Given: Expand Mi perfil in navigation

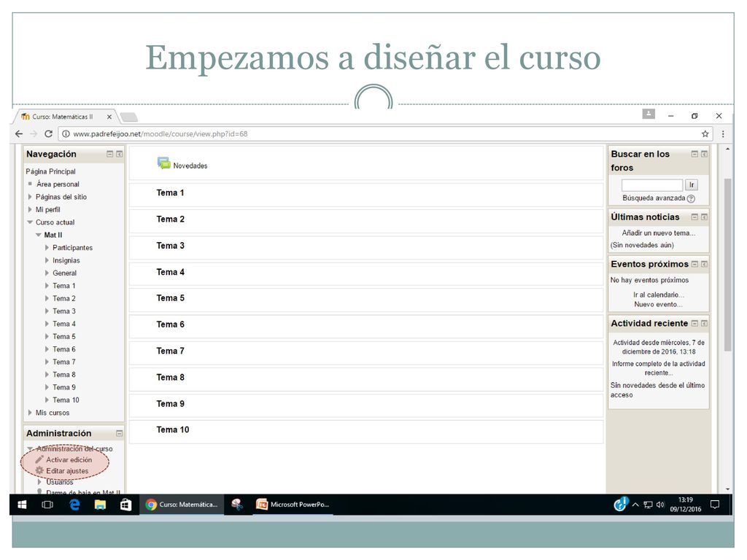Looking at the screenshot, I should click(x=30, y=209).
